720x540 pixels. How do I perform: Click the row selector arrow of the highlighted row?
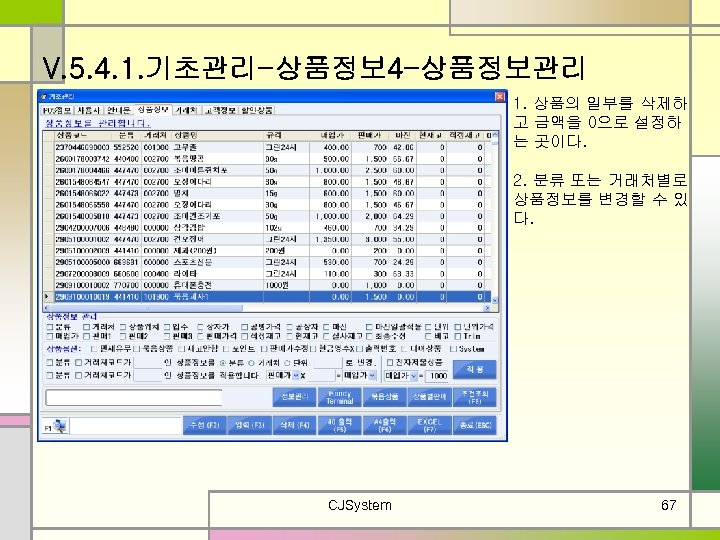(x=49, y=297)
